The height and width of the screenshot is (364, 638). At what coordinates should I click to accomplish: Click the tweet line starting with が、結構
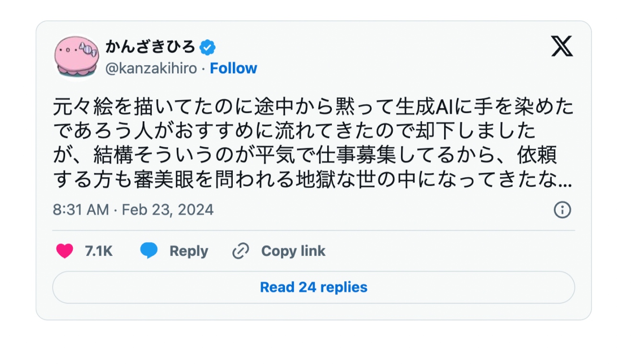[x=305, y=155]
